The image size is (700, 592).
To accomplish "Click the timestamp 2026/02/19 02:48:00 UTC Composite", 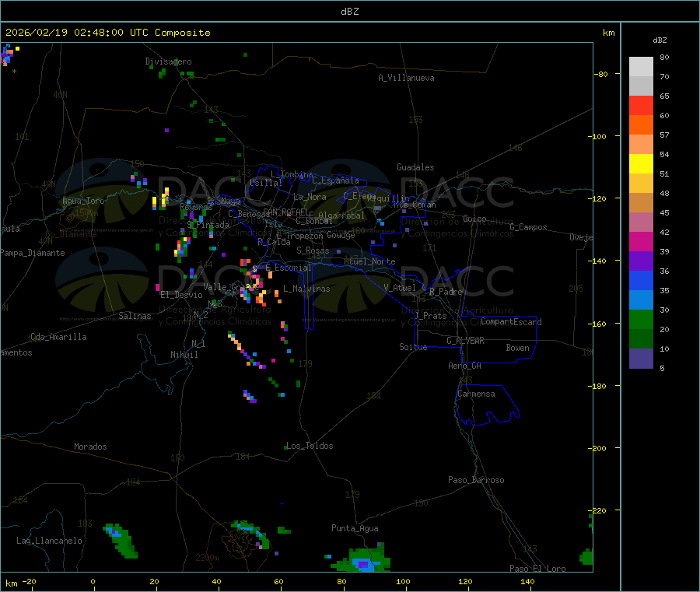I will tap(107, 33).
